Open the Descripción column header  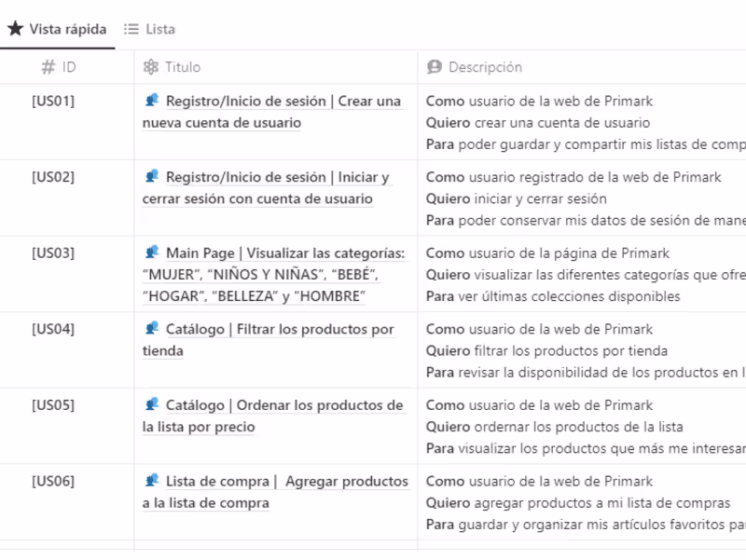tap(582, 67)
